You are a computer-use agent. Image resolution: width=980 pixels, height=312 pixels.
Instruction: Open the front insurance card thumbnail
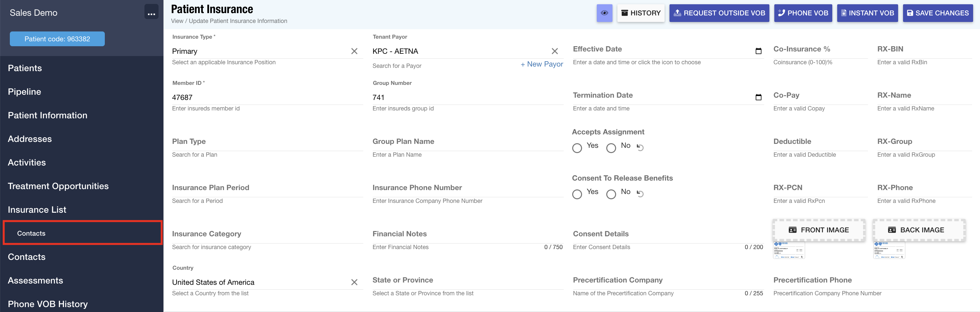[789, 250]
